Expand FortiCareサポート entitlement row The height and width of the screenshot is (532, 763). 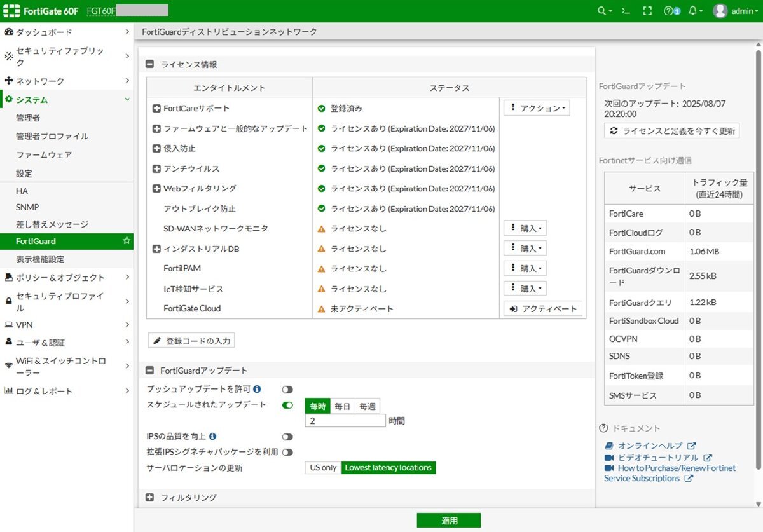point(156,109)
